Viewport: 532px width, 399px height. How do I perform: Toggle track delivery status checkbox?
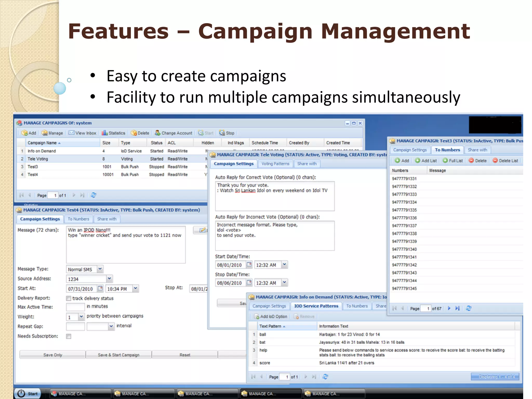(x=69, y=298)
